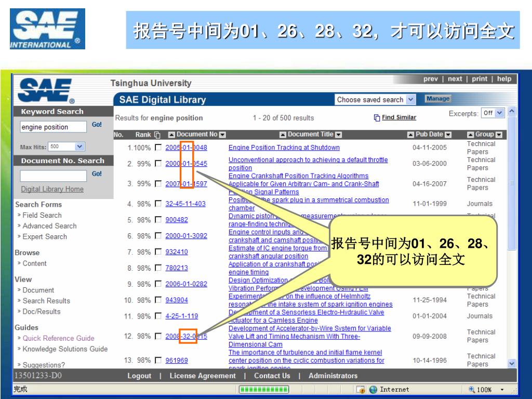This screenshot has height=399, width=532.
Task: Check the box for result 2000-01-3092
Action: [x=158, y=235]
